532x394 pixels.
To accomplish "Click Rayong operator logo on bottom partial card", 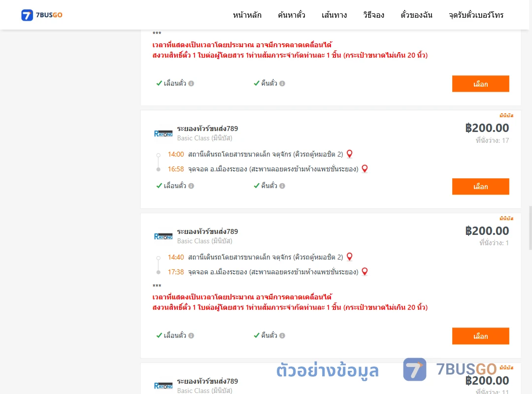I will [x=163, y=386].
